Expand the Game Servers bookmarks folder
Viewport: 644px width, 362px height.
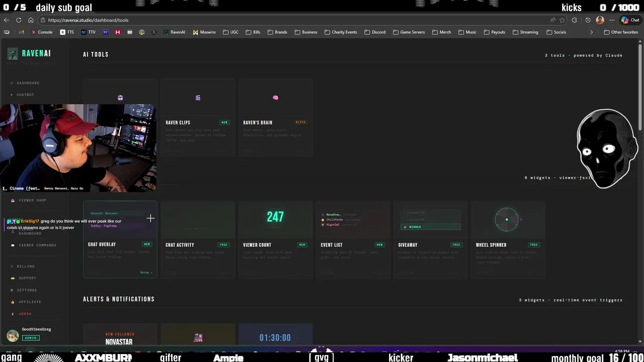(x=409, y=32)
